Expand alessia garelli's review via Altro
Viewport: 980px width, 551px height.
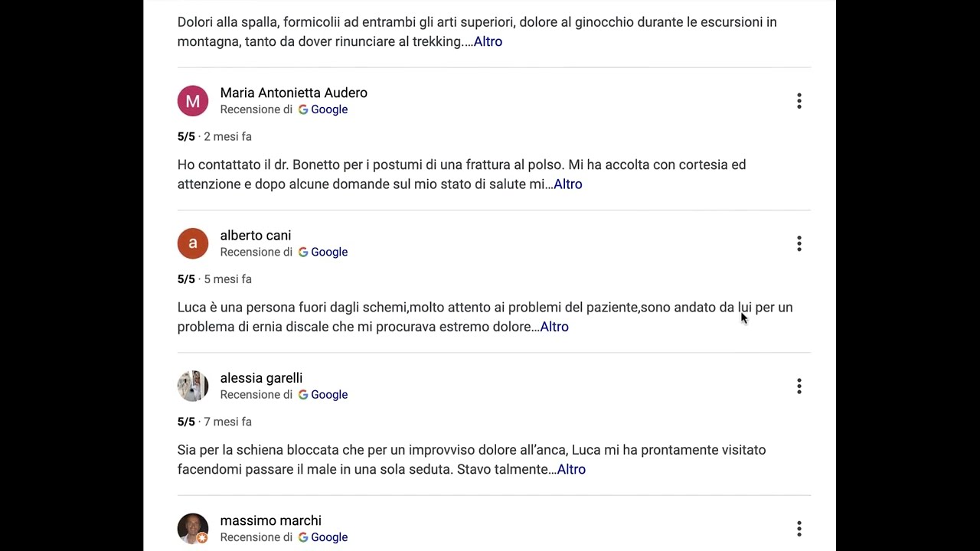coord(571,469)
